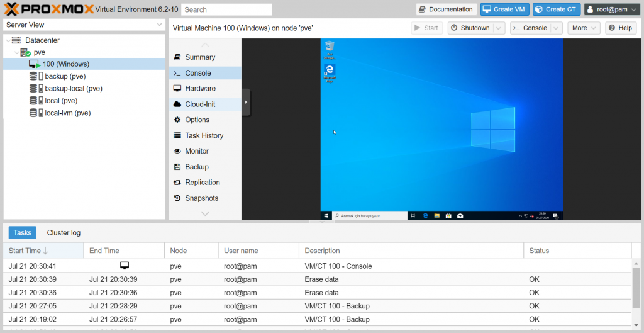Open the Snapshots tab
Viewport: 644px width, 333px height.
click(x=205, y=198)
